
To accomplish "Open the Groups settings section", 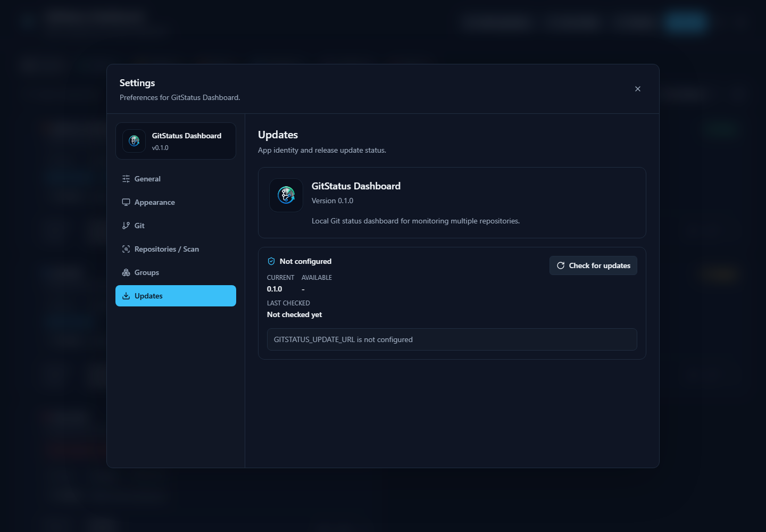I will 176,272.
